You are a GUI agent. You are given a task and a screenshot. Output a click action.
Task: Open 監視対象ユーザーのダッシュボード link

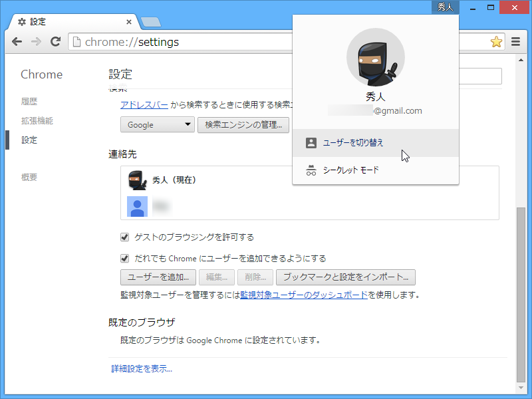pos(304,295)
